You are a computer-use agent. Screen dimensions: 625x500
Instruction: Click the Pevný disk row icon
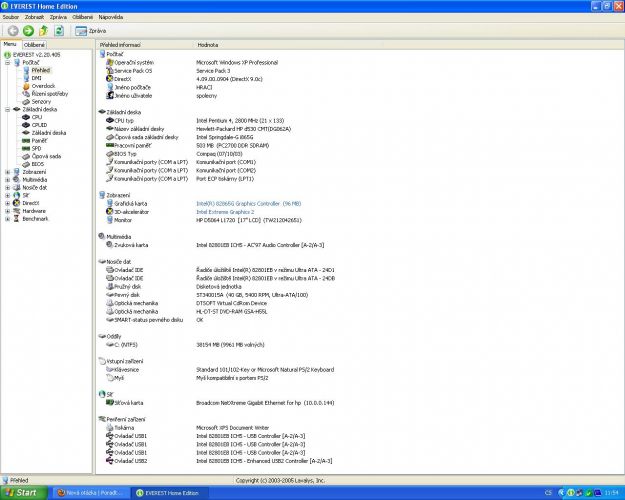110,295
